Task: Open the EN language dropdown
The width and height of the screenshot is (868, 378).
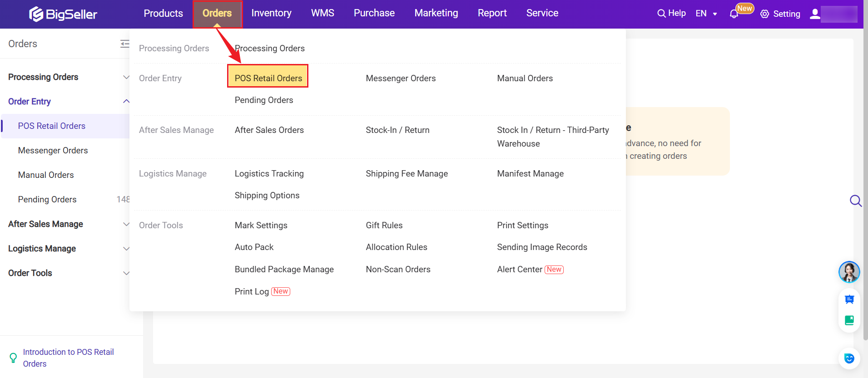Action: point(706,14)
